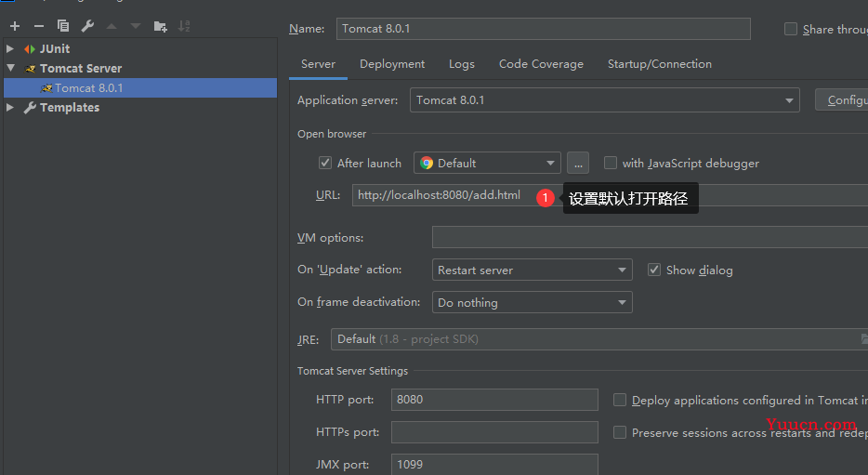This screenshot has width=868, height=475.
Task: Sort configurations alphabetically
Action: coord(184,26)
